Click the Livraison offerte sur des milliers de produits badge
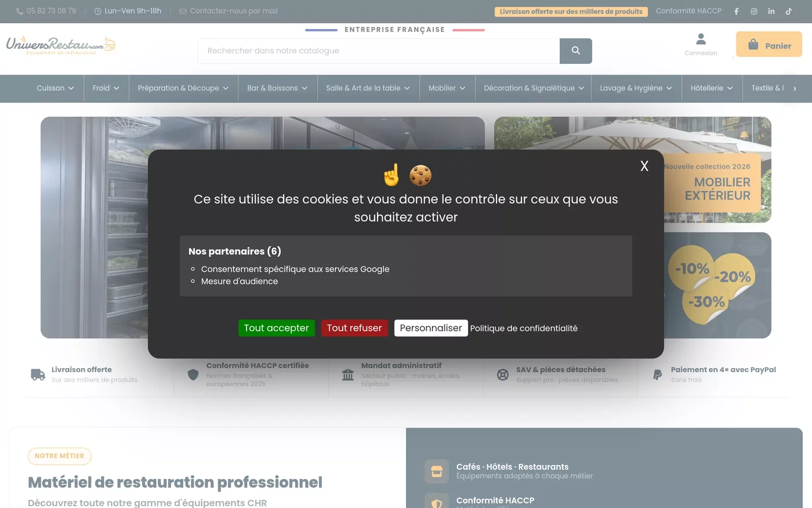Screen dimensions: 812x508 click(x=571, y=12)
